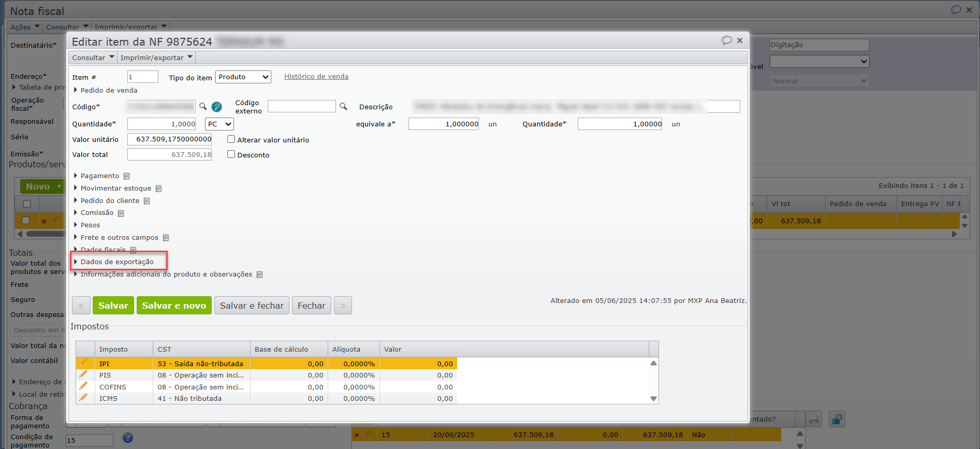Image resolution: width=980 pixels, height=449 pixels.
Task: Click the teal round icon beside Código search
Action: point(216,107)
